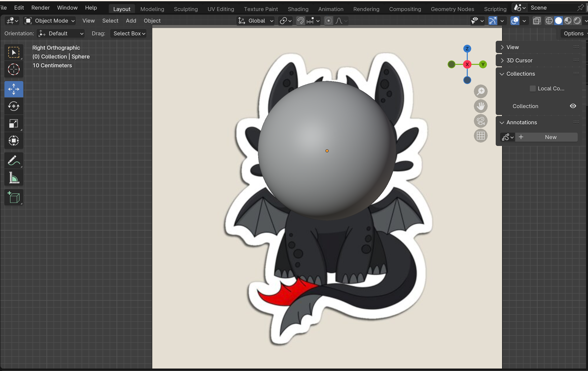The image size is (588, 371).
Task: Pick the Measure tool
Action: [14, 178]
